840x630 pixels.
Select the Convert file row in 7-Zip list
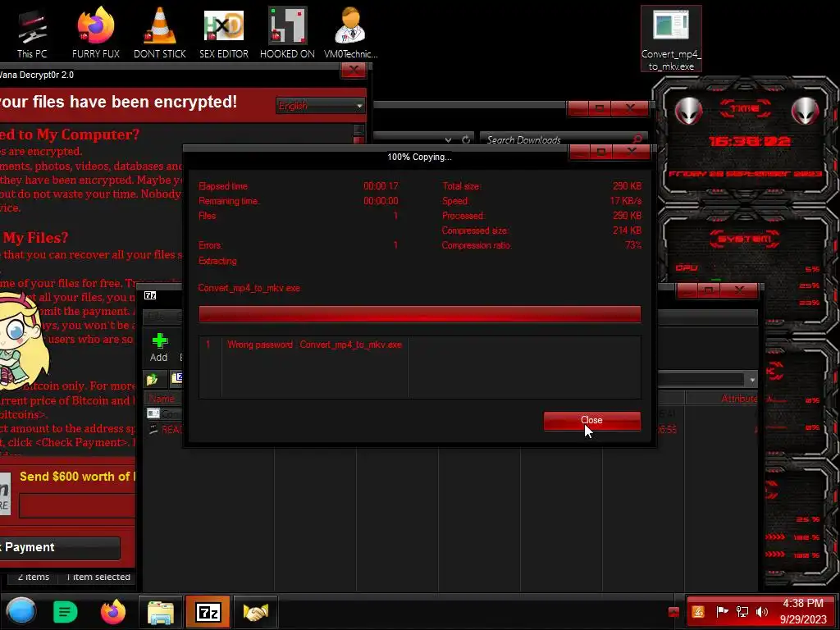[x=164, y=413]
